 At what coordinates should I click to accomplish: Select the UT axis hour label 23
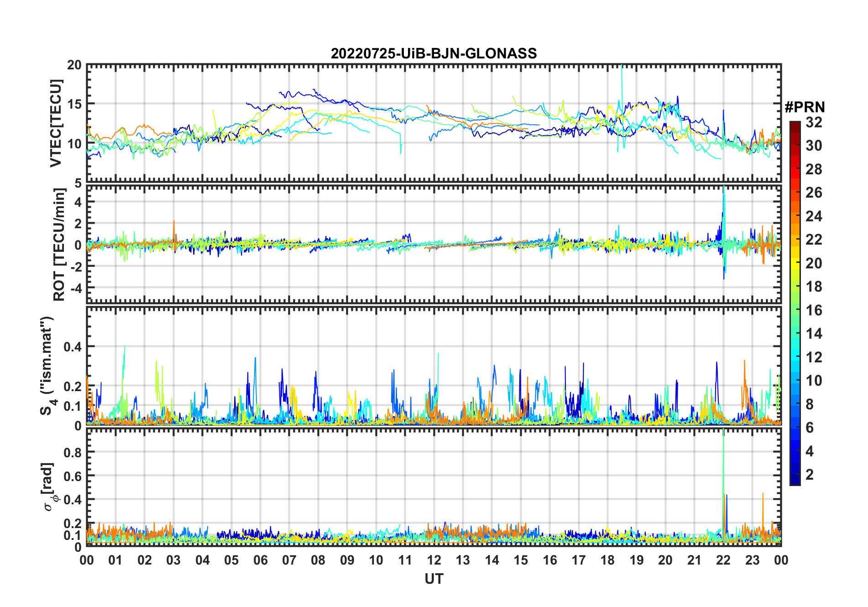click(752, 560)
